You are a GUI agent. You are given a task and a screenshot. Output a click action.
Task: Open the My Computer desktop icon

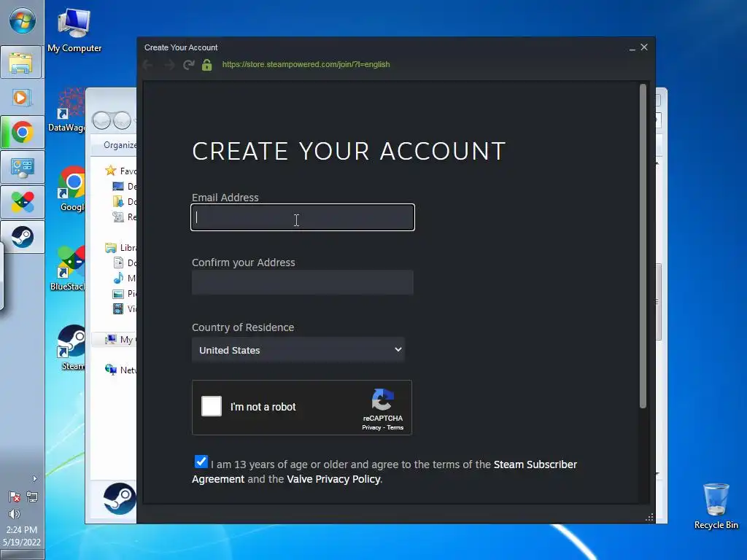coord(74,31)
